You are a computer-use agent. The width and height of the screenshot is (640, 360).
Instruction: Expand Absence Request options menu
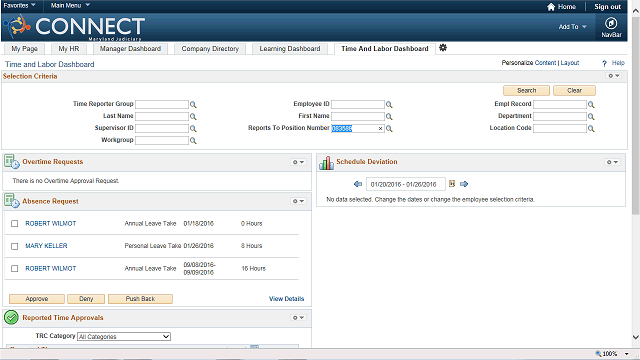click(x=298, y=201)
